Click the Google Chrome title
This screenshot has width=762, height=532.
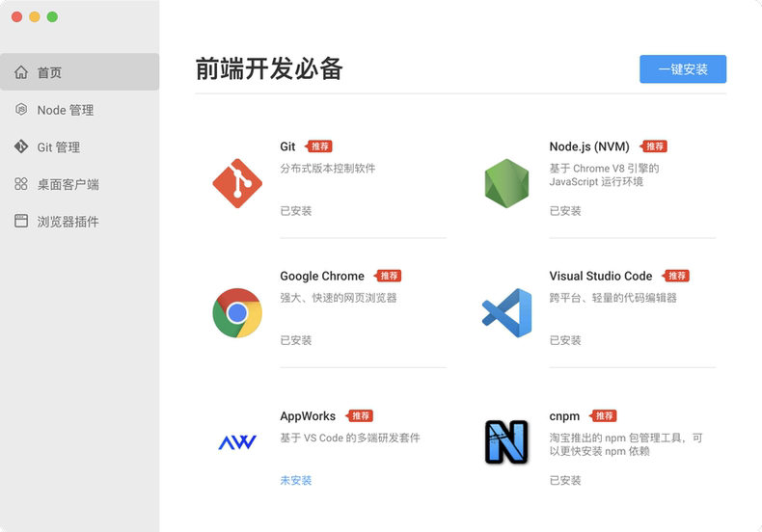322,277
